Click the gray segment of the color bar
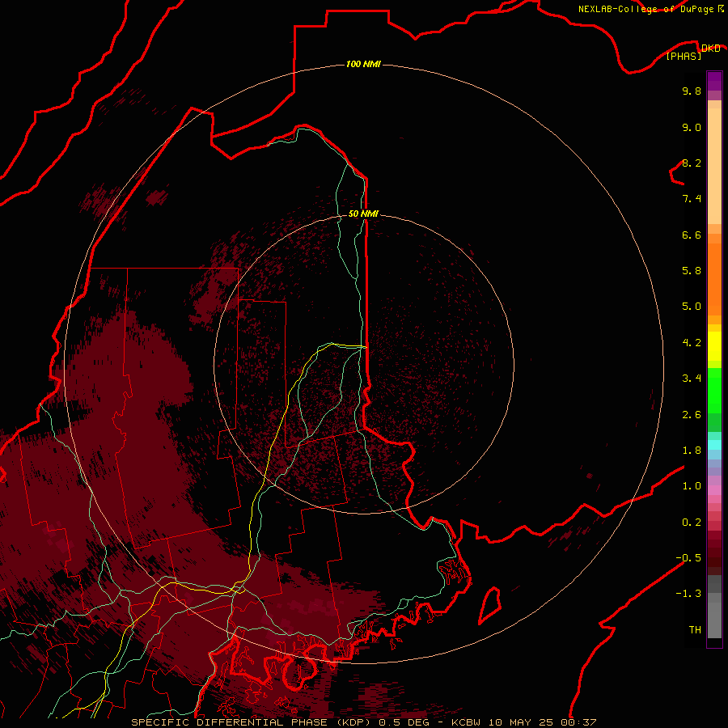The height and width of the screenshot is (728, 728). pyautogui.click(x=714, y=606)
